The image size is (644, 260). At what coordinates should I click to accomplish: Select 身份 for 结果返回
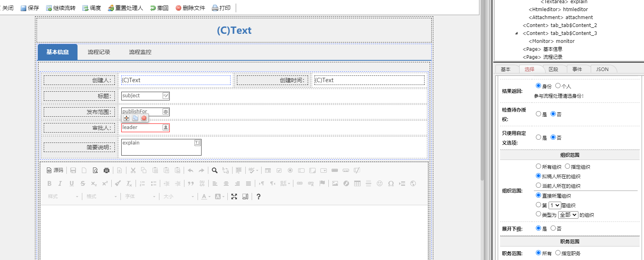pos(539,86)
